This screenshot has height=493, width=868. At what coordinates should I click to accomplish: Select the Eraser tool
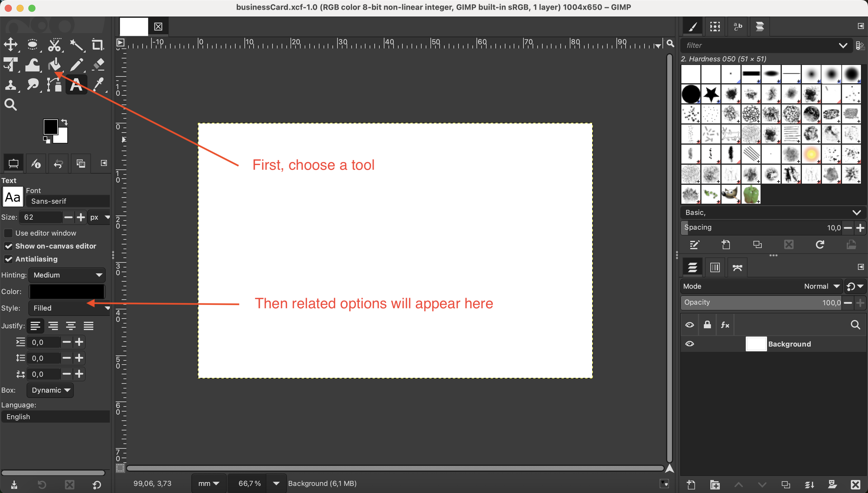[x=98, y=64]
